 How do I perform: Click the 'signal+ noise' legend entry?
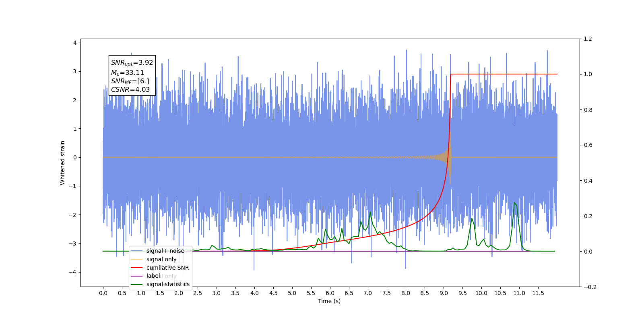tap(165, 251)
